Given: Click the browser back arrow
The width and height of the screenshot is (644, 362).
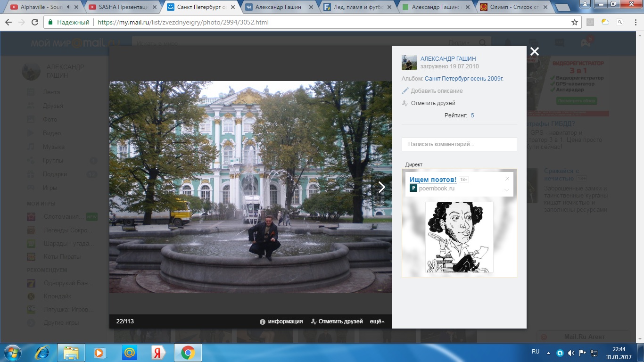Looking at the screenshot, I should pyautogui.click(x=8, y=22).
